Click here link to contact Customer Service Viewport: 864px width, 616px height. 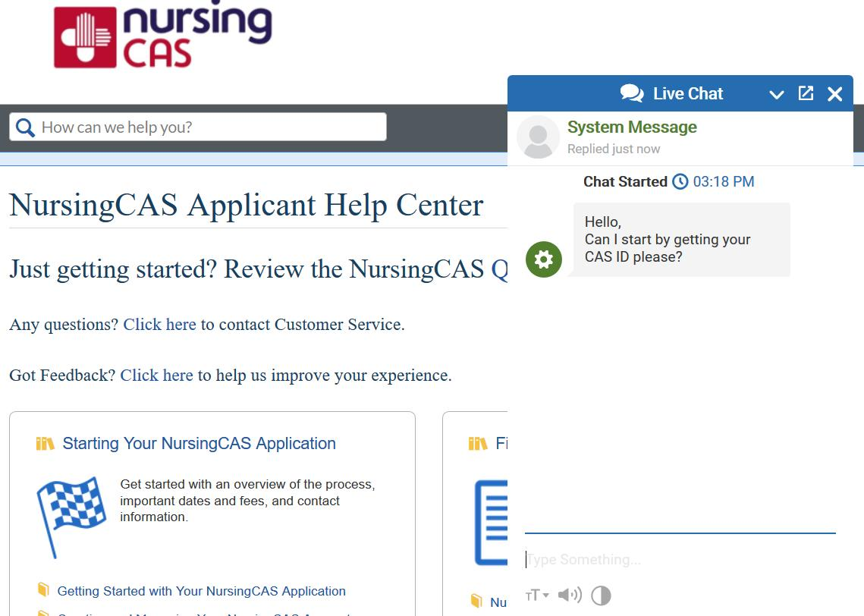(159, 325)
